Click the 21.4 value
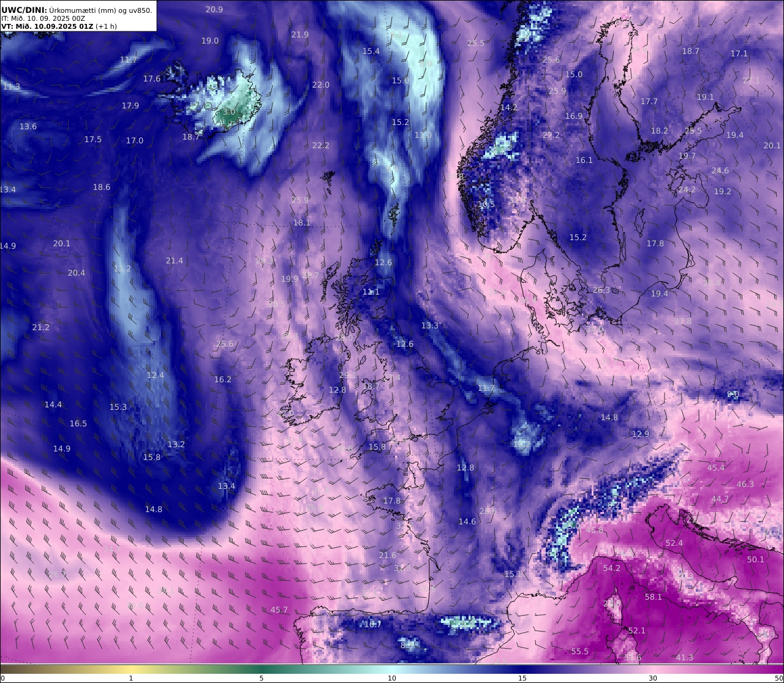 pyautogui.click(x=175, y=260)
